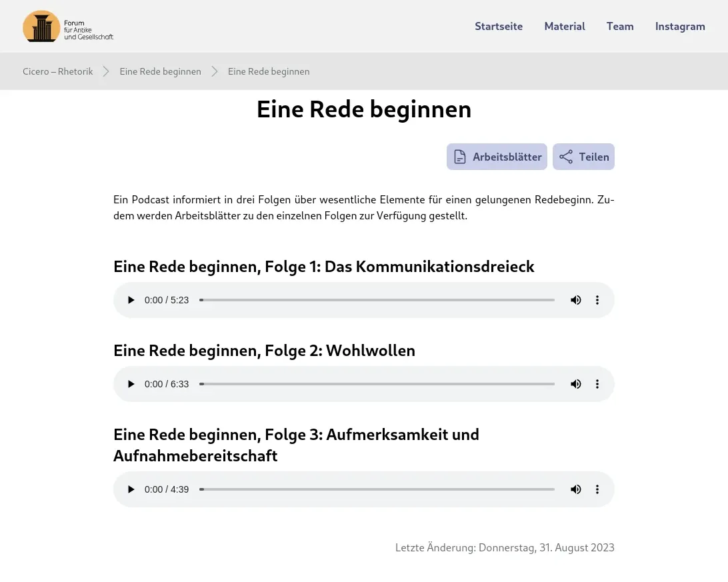
Task: Mute audio on the Folge 2 player
Action: [575, 384]
